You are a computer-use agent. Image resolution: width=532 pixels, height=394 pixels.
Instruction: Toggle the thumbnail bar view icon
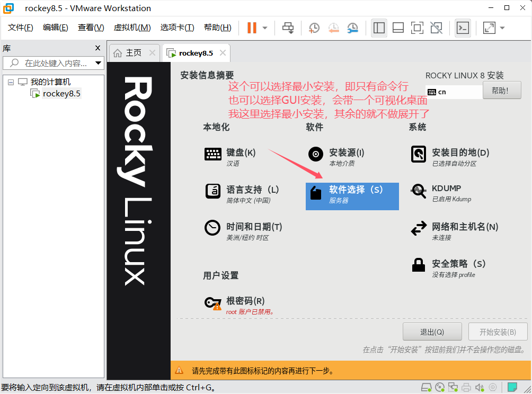[398, 28]
